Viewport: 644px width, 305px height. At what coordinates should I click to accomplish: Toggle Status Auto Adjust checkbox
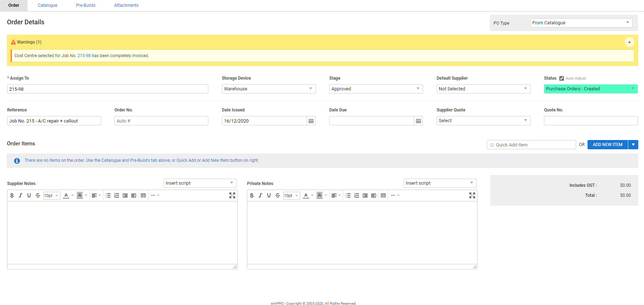point(561,78)
